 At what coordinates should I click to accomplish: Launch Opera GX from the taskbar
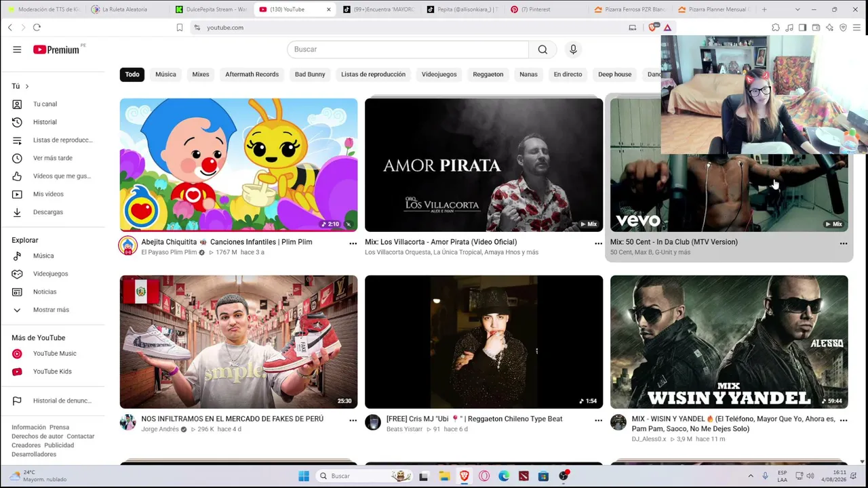click(x=484, y=476)
